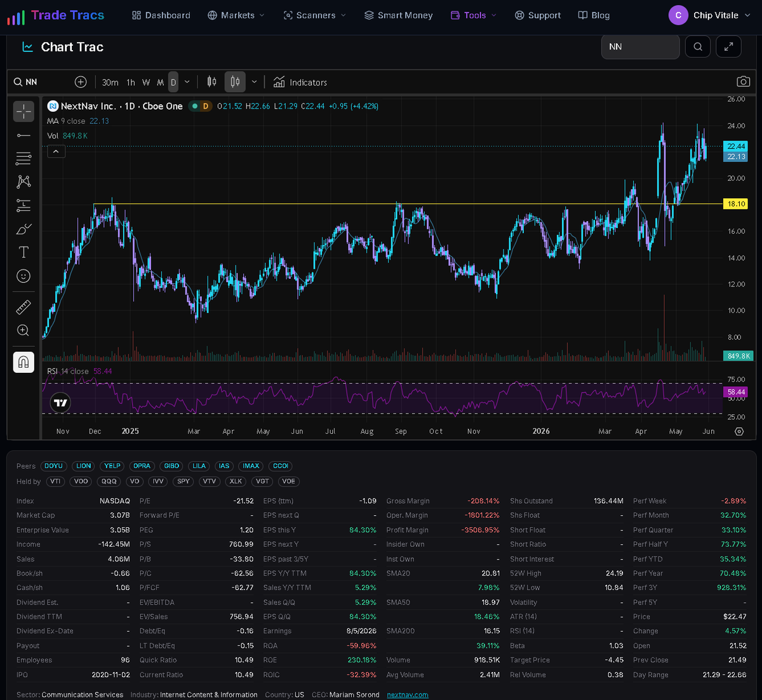Screen dimensions: 762x700
Task: Toggle the magnet mode tool
Action: click(23, 362)
